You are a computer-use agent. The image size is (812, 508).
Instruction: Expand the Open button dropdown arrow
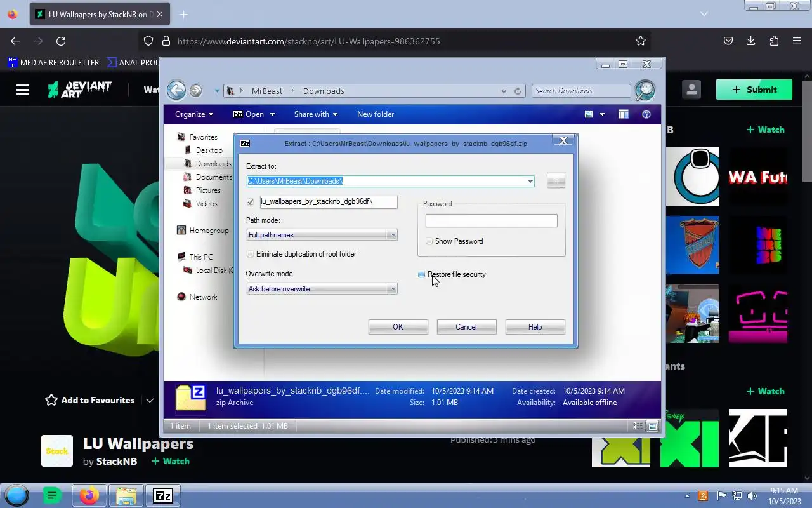pyautogui.click(x=272, y=114)
